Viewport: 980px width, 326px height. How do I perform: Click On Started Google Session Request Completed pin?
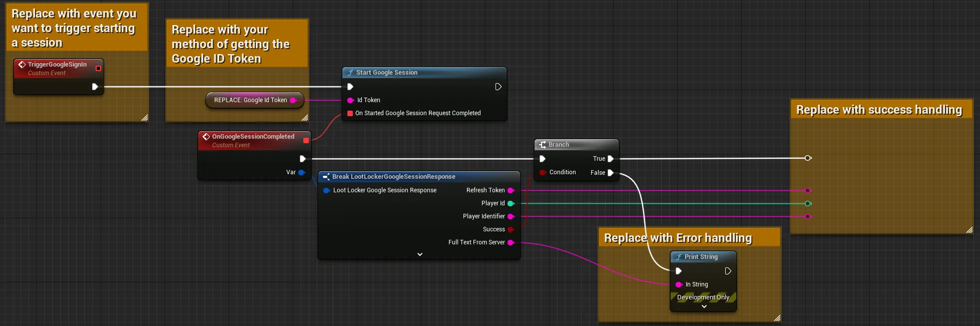coord(350,113)
